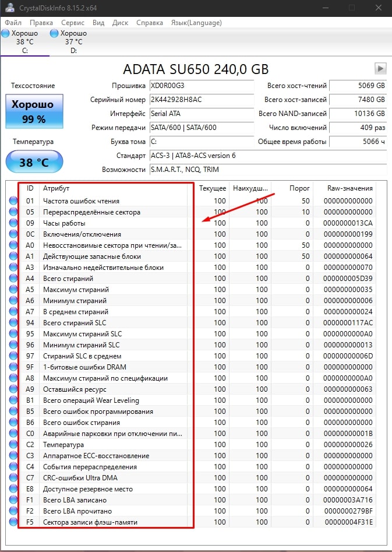Viewport: 392px width, 552px height.
Task: Click the status orb for Часы работы
Action: (13, 223)
